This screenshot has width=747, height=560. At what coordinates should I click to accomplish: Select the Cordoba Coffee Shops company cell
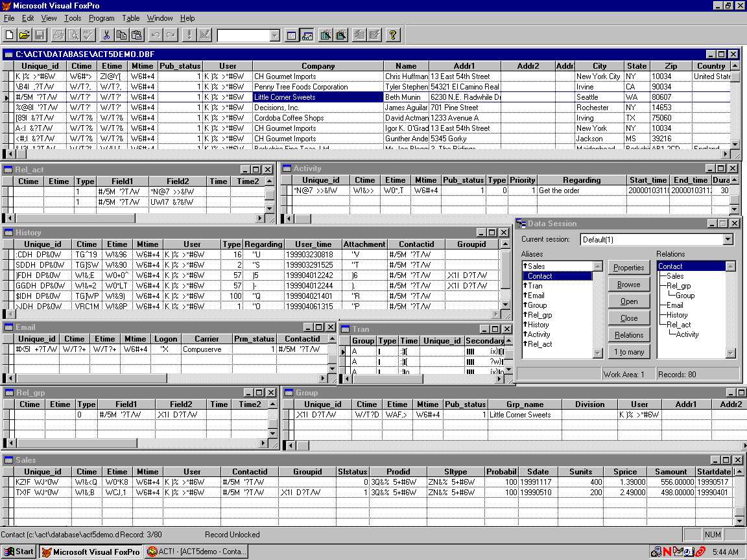318,117
